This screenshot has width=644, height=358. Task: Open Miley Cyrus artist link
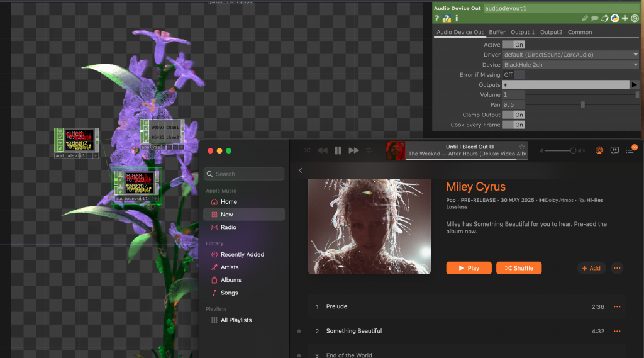(475, 187)
